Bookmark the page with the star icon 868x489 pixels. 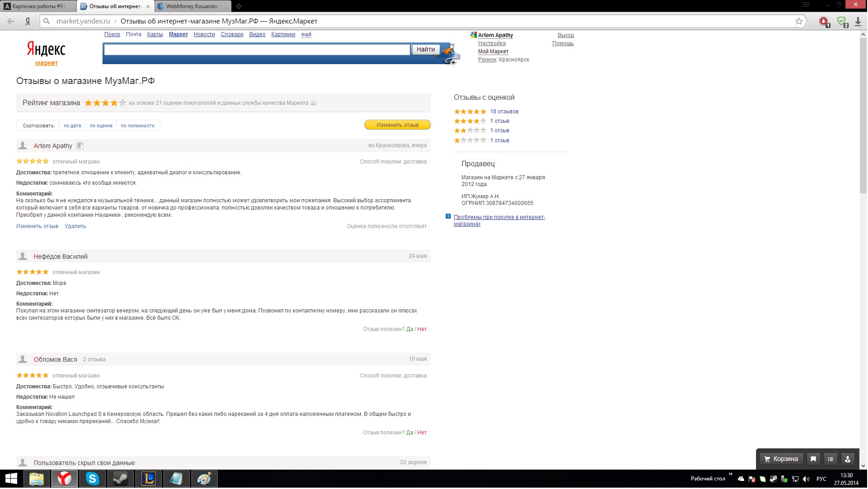(x=799, y=21)
